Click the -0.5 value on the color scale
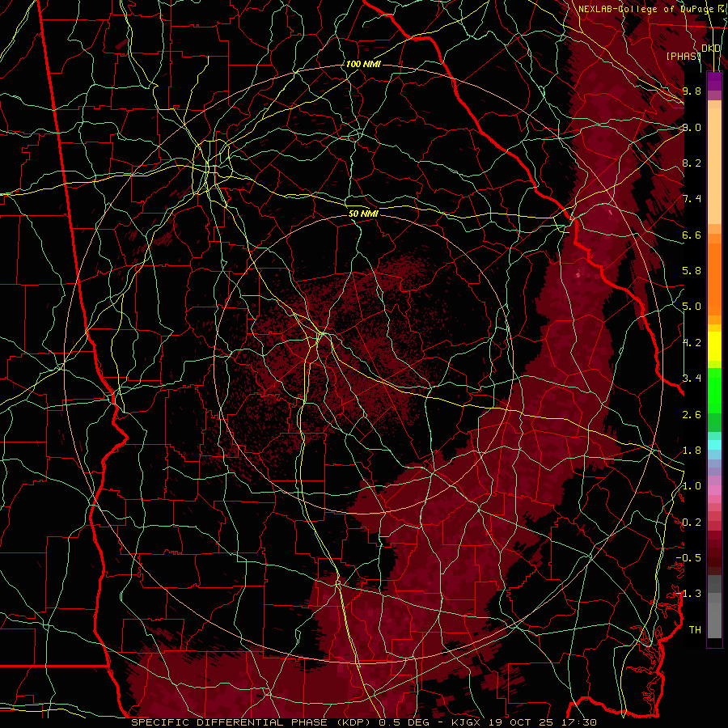The height and width of the screenshot is (728, 728). tap(688, 557)
